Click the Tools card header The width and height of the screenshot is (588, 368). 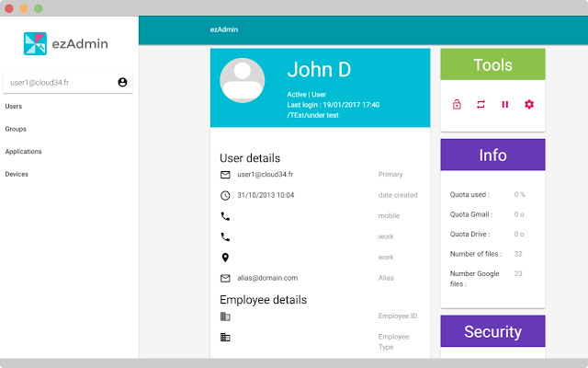(492, 64)
